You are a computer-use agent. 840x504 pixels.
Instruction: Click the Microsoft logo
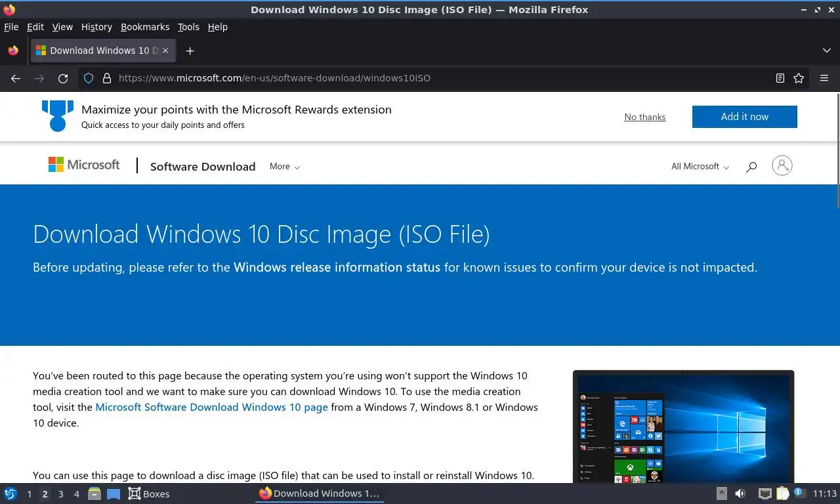[84, 165]
